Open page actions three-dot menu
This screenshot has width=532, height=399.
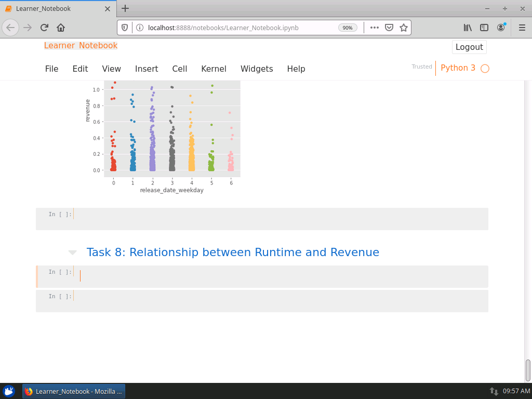(x=374, y=28)
